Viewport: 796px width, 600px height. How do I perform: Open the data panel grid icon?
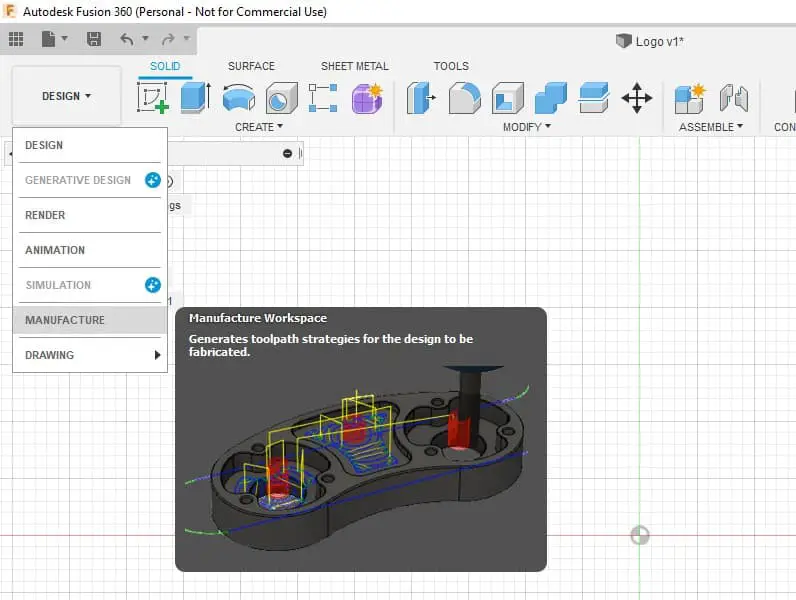pos(16,39)
